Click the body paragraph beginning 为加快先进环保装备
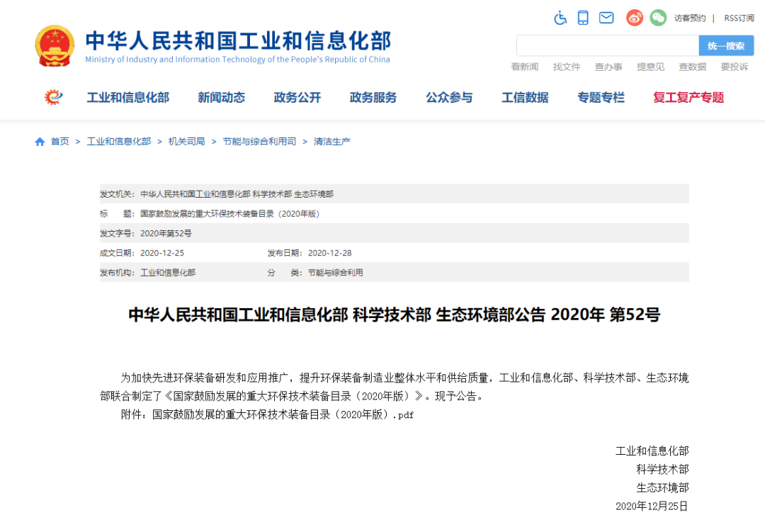 [x=395, y=387]
